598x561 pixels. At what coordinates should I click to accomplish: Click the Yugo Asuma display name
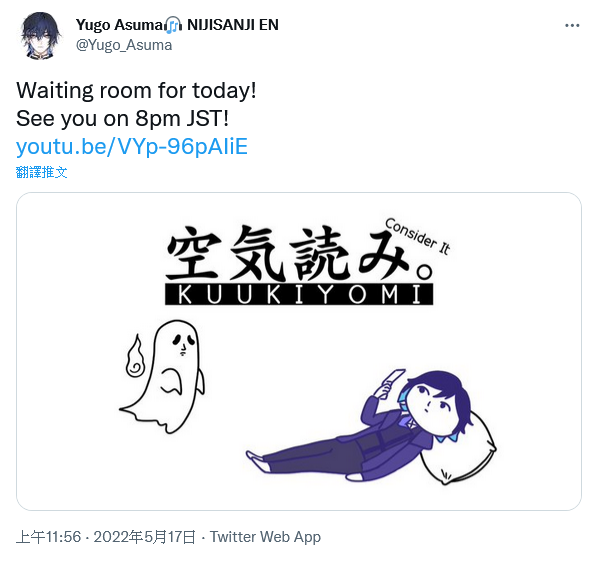[120, 25]
